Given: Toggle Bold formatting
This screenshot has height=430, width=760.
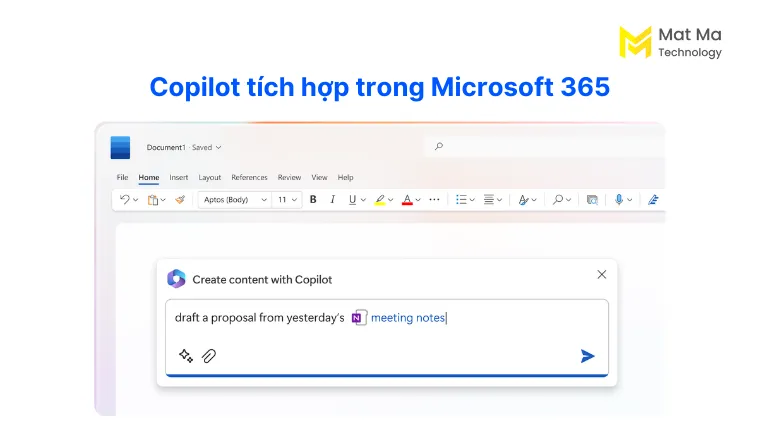Looking at the screenshot, I should click(313, 199).
